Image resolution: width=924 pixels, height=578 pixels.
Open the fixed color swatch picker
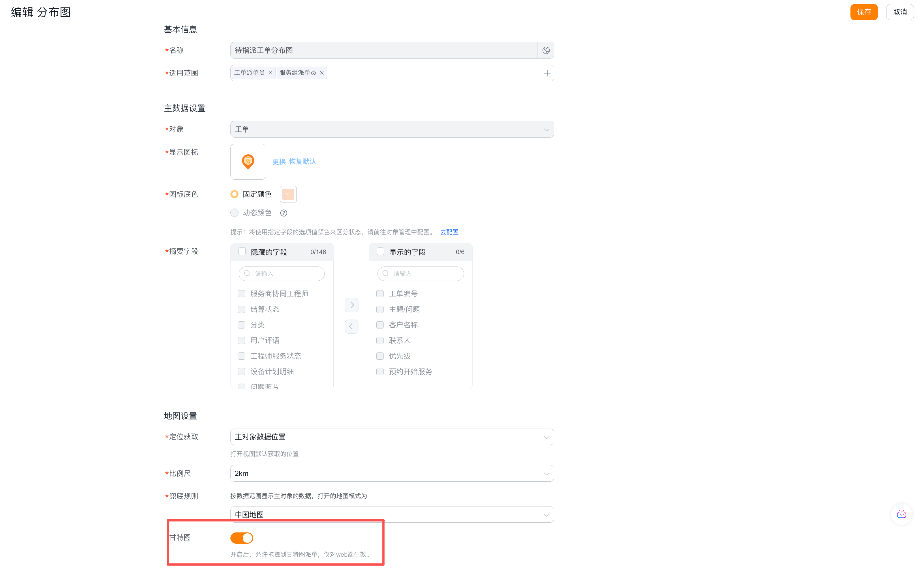[x=288, y=194]
